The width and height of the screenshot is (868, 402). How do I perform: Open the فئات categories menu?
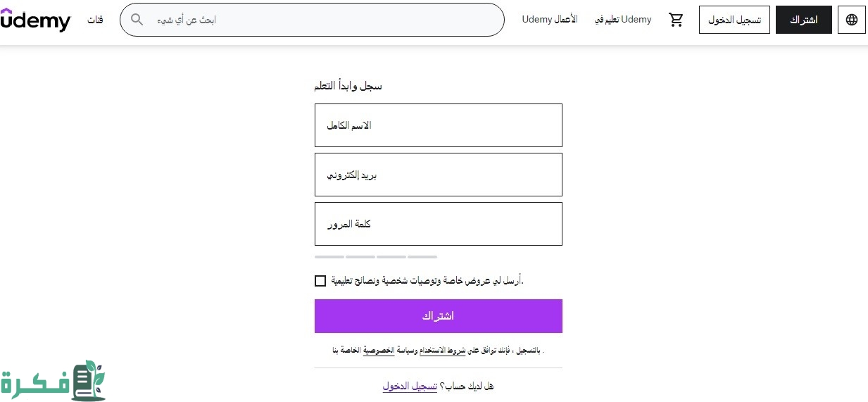(95, 20)
